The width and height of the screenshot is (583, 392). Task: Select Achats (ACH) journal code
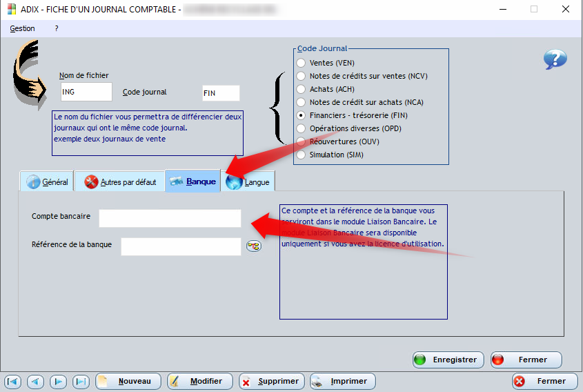click(301, 89)
